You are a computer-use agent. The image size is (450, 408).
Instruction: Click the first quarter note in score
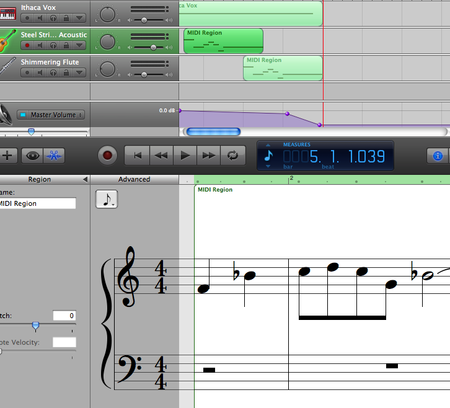(x=203, y=289)
